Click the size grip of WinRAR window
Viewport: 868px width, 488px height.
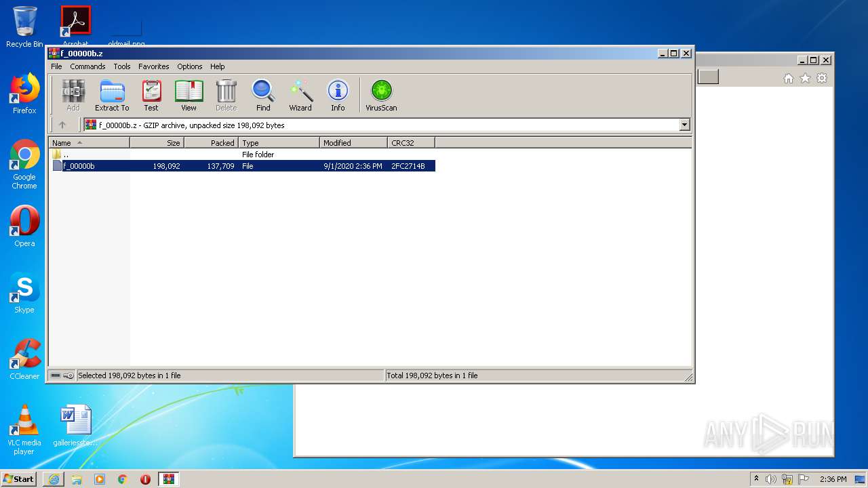(688, 377)
